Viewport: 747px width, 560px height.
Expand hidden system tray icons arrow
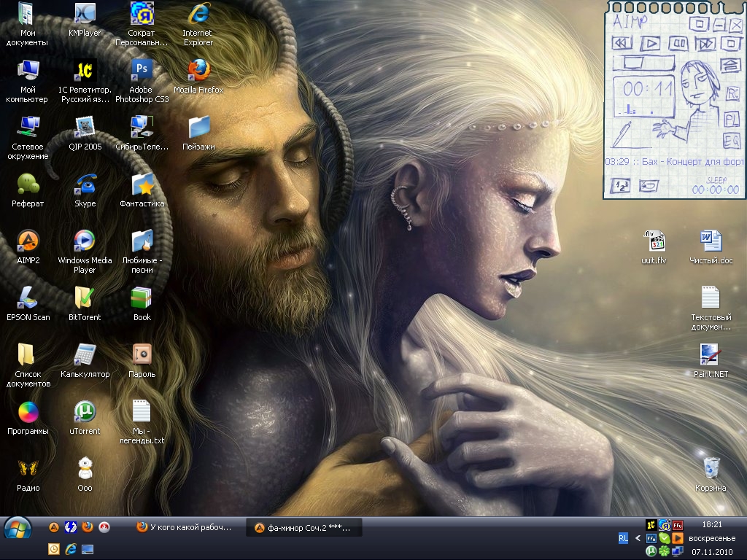(638, 538)
